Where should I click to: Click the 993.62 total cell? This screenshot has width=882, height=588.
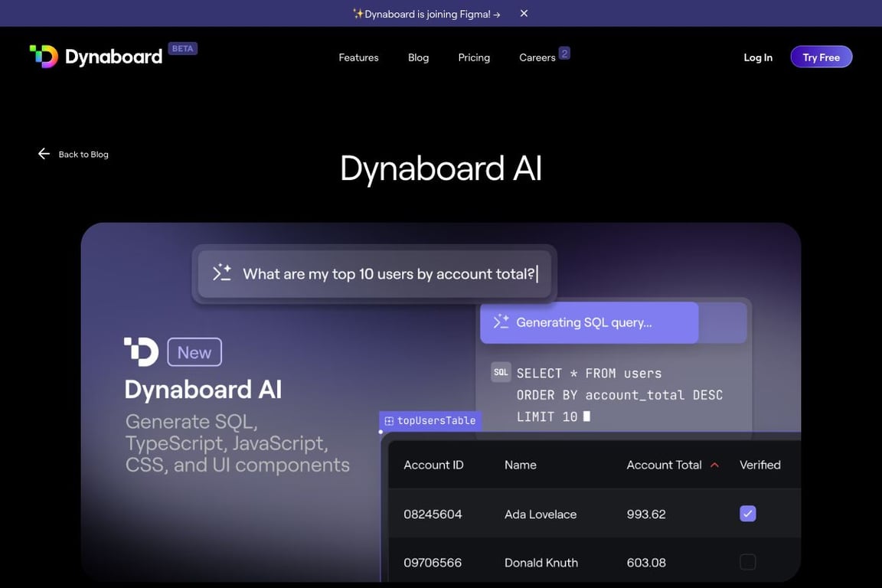click(645, 514)
